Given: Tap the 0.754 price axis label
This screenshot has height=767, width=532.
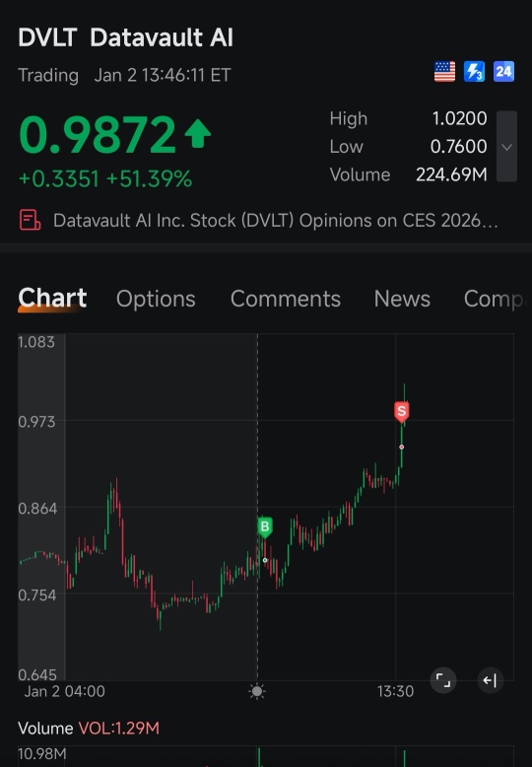Looking at the screenshot, I should pyautogui.click(x=37, y=594).
